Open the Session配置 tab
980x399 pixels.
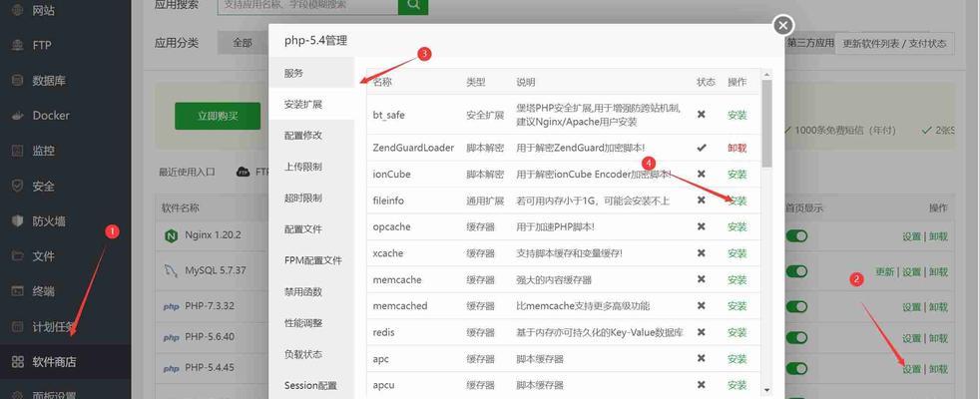pos(311,385)
